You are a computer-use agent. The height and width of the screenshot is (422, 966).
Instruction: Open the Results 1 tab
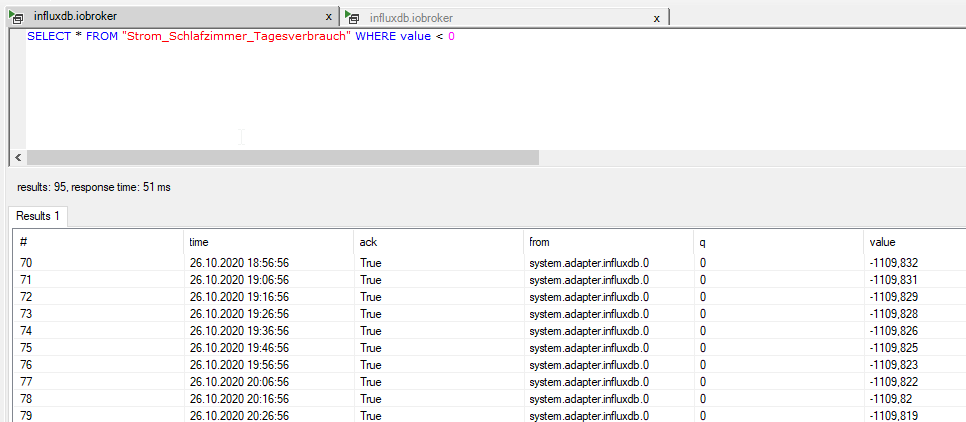pyautogui.click(x=38, y=216)
